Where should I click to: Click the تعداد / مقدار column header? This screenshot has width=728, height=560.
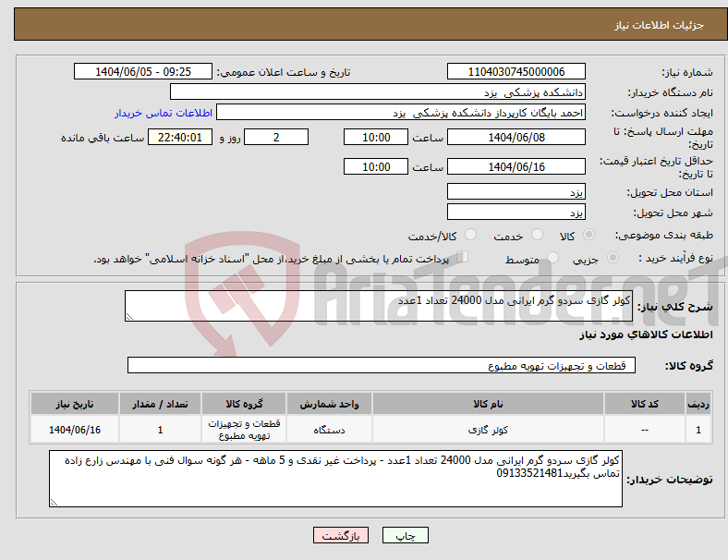point(160,404)
